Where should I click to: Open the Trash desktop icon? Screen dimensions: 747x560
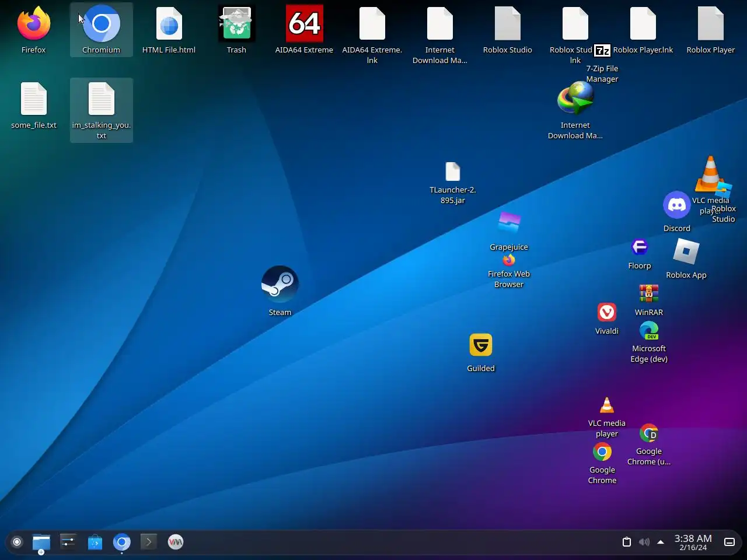coord(236,24)
